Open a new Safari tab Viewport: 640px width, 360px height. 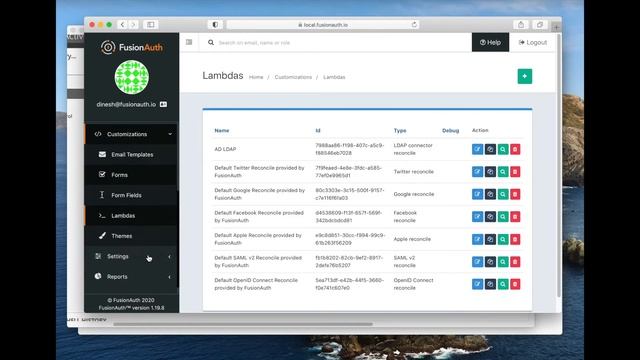click(556, 27)
